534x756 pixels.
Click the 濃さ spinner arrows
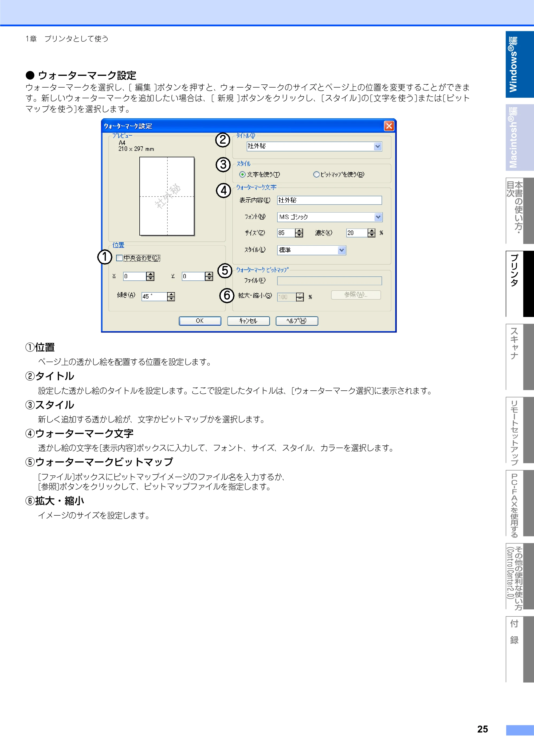point(371,233)
